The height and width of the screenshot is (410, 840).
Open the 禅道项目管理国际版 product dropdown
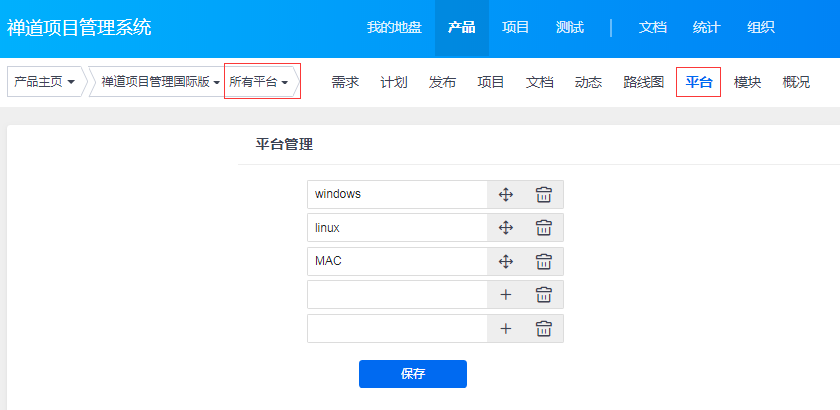click(x=161, y=82)
